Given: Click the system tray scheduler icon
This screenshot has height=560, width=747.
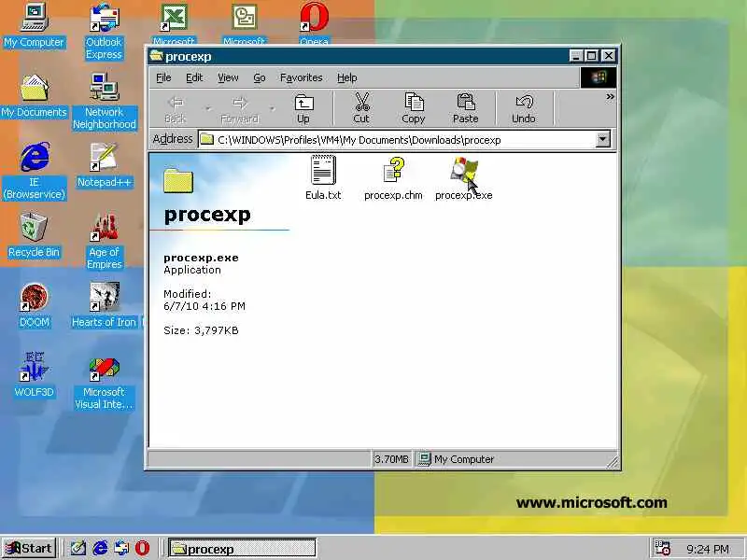Looking at the screenshot, I should coord(662,548).
